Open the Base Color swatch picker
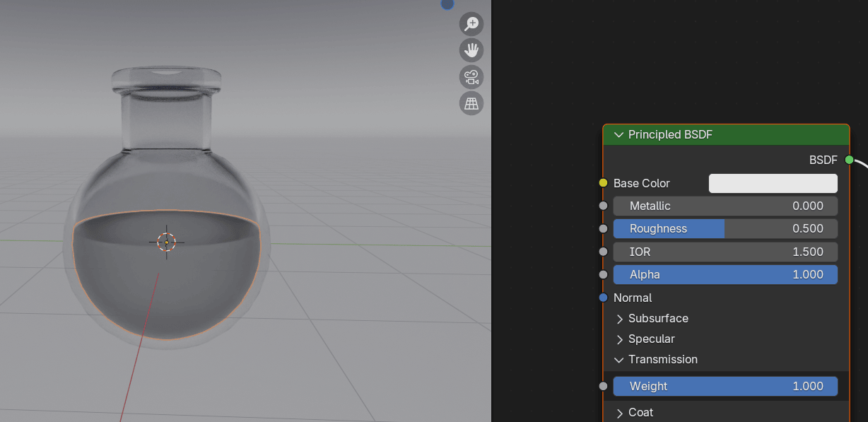Screen dimensions: 868x422 pyautogui.click(x=773, y=183)
